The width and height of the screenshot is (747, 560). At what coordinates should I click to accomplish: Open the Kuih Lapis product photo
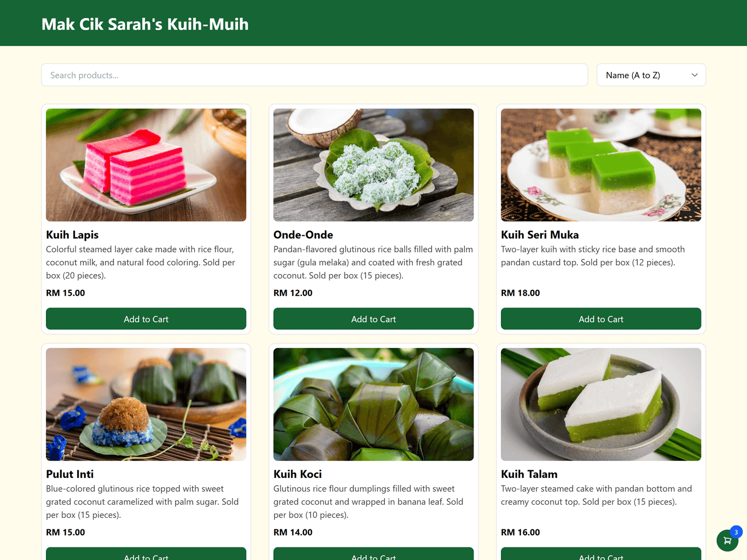click(146, 165)
